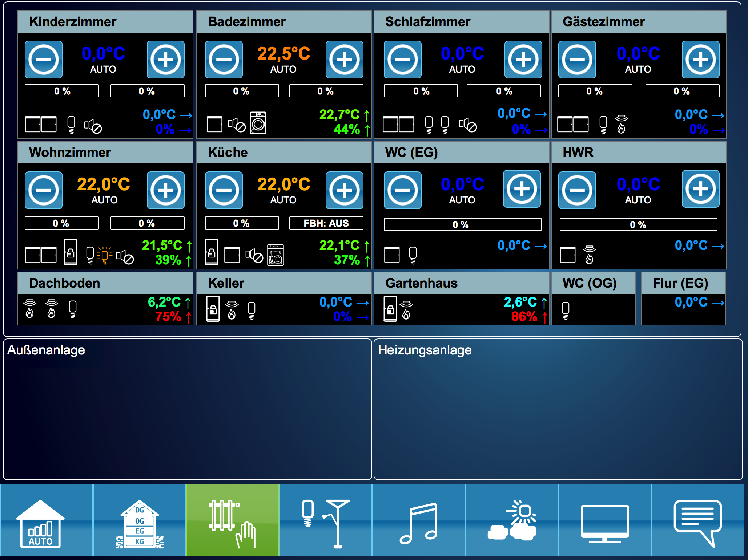Click Flur (EG) room header

click(x=684, y=283)
